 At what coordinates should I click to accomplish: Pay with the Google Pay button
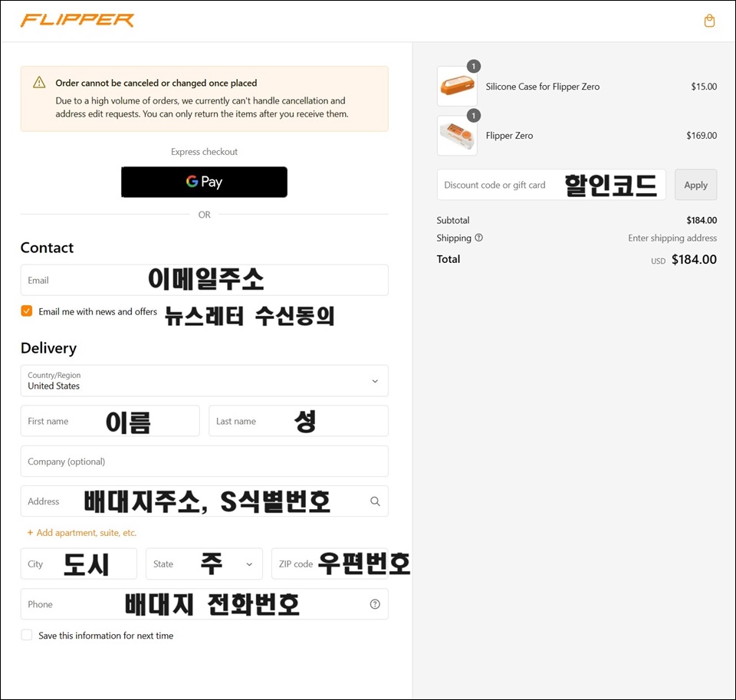204,182
